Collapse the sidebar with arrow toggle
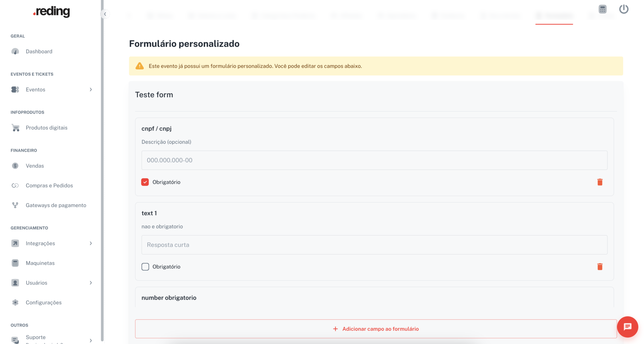Screen dimensions: 644x344 (105, 14)
